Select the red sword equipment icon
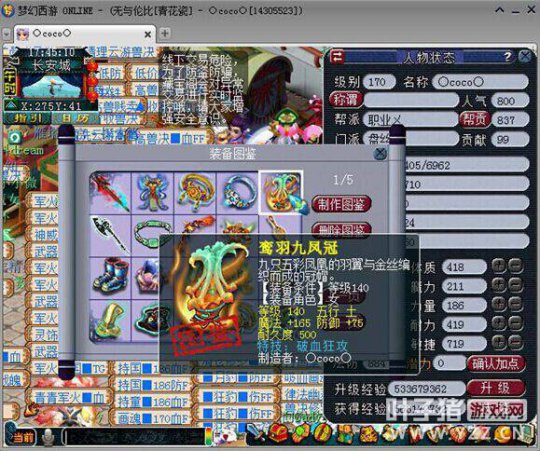Viewport: 540px width, 451px height. pyautogui.click(x=110, y=192)
